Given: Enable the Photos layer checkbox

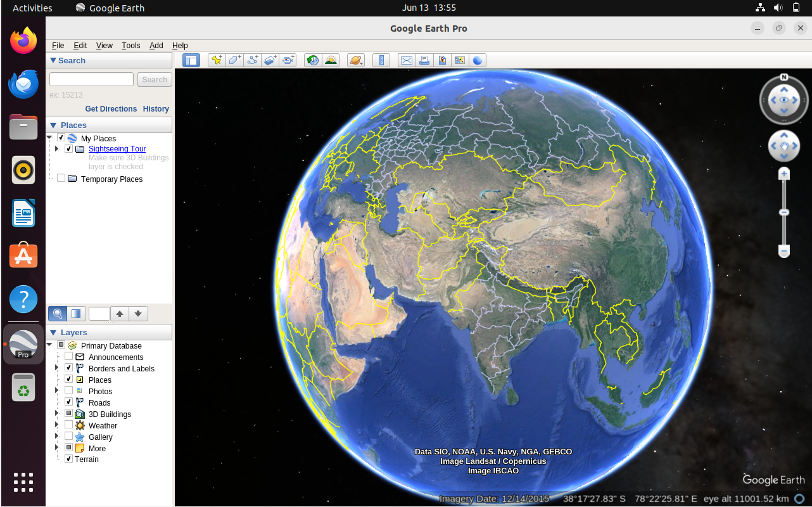Looking at the screenshot, I should click(x=69, y=391).
